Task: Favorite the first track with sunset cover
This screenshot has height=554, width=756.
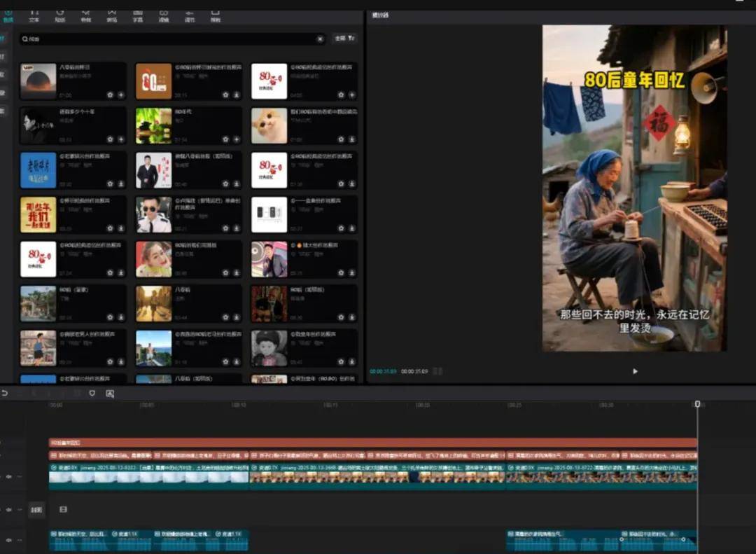Action: (110, 95)
